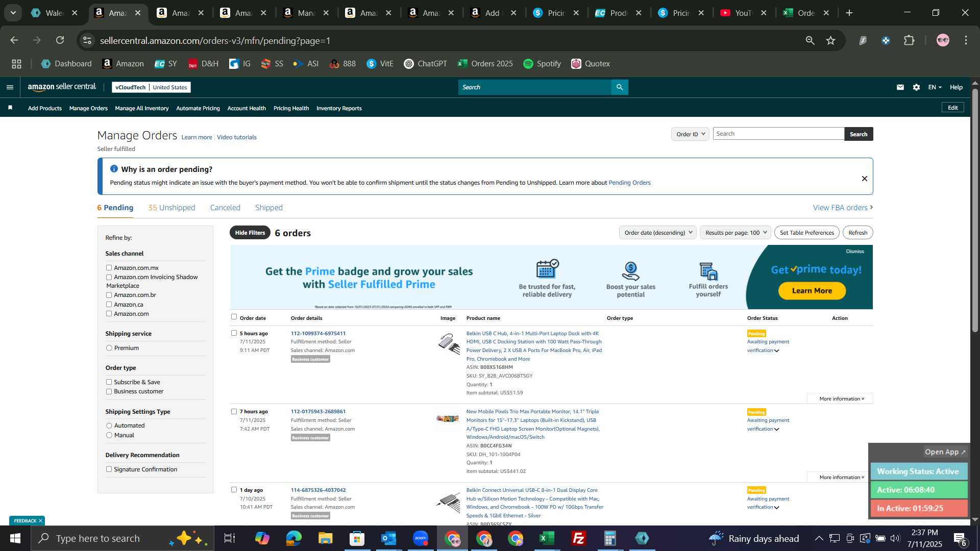Open the tab search dropdown in Chrome
The height and width of the screenshot is (551, 980).
point(13,13)
